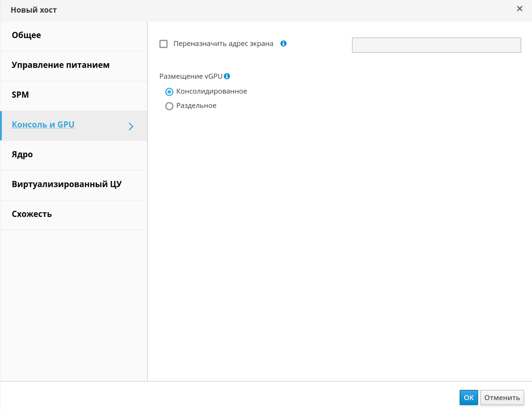
Task: Switch to Управление питанием section
Action: point(60,65)
